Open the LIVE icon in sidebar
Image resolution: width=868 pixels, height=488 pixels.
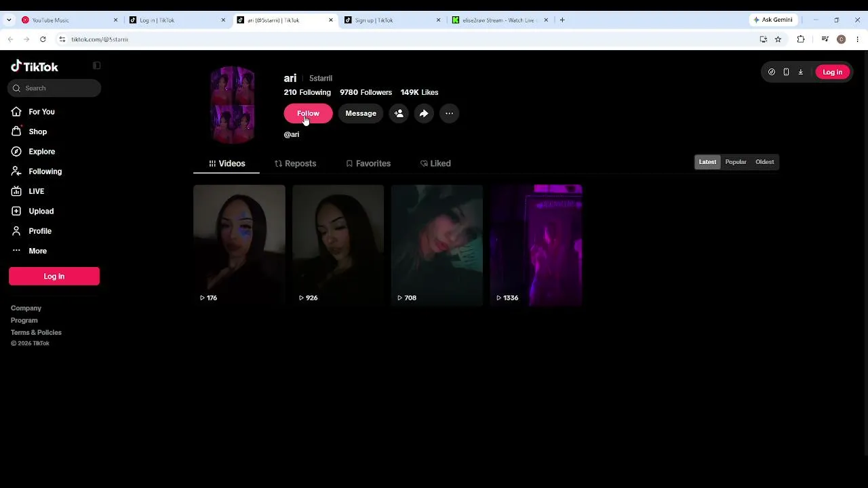pos(16,191)
